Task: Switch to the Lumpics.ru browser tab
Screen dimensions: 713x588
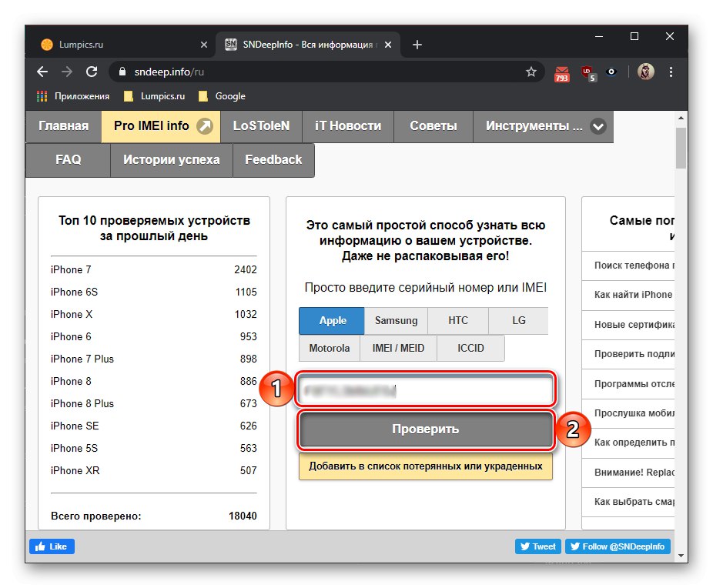Action: point(122,45)
